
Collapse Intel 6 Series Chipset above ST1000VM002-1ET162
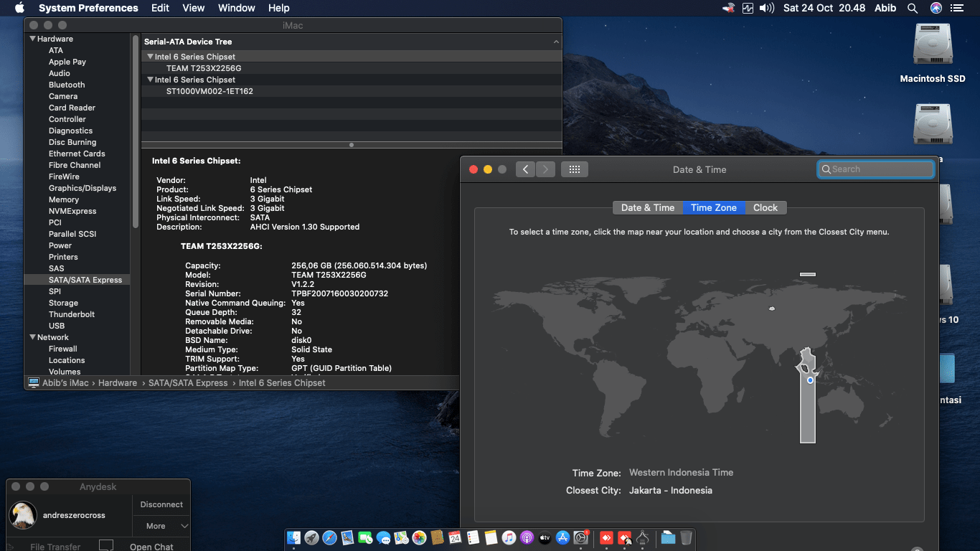click(150, 80)
